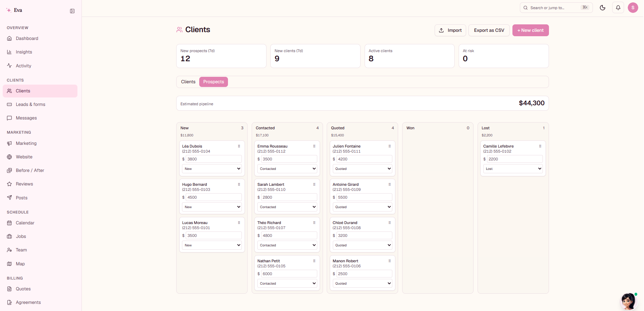Click the + New client button
This screenshot has height=311, width=644.
(530, 30)
